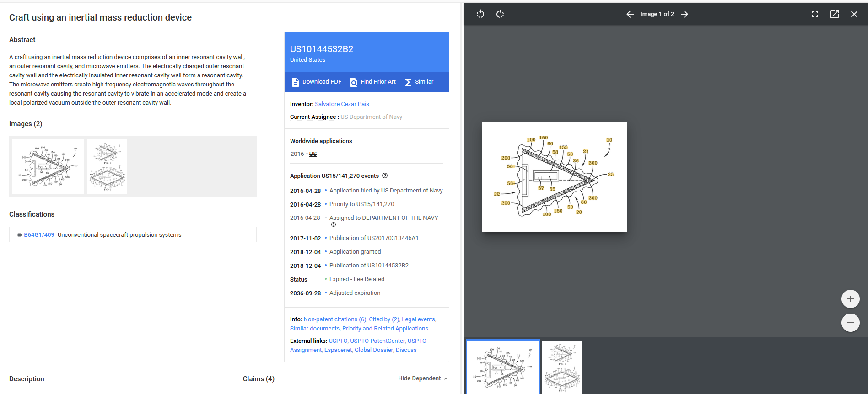868x394 pixels.
Task: Open USPTO external link
Action: coord(338,341)
